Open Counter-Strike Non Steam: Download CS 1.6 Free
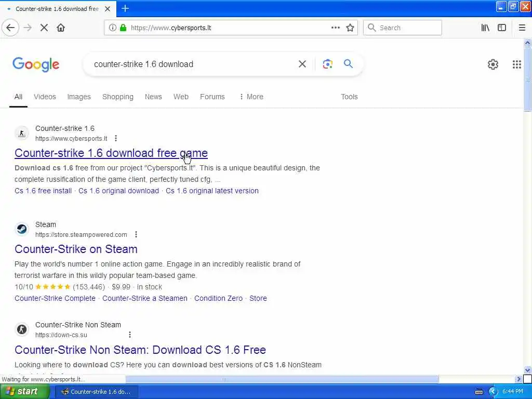 coord(140,350)
